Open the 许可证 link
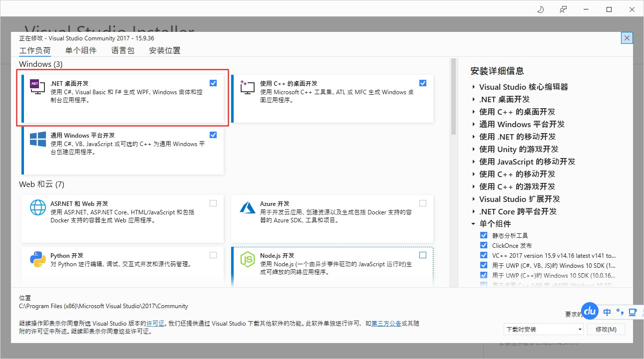Image resolution: width=644 pixels, height=359 pixels. click(155, 323)
